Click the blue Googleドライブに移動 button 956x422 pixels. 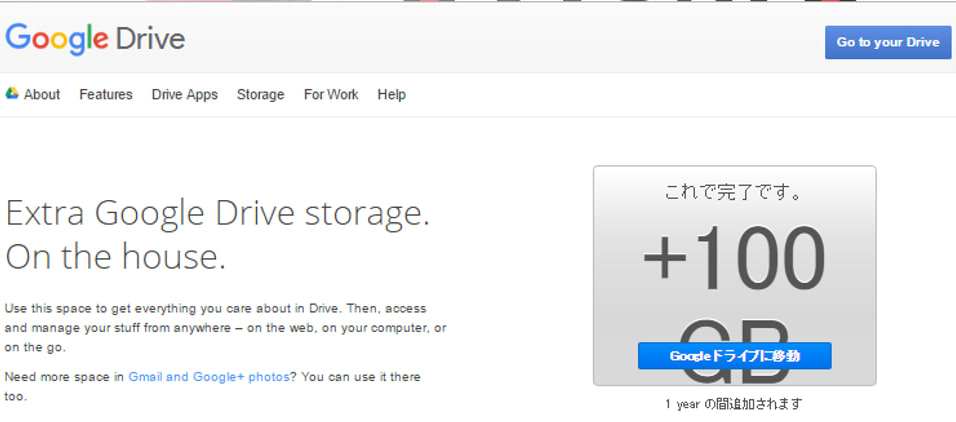[x=734, y=356]
